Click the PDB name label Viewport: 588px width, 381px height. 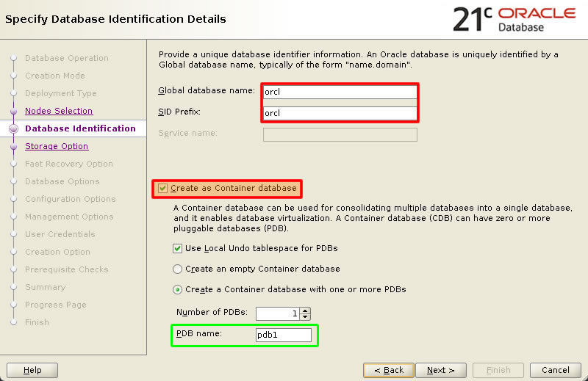[198, 333]
